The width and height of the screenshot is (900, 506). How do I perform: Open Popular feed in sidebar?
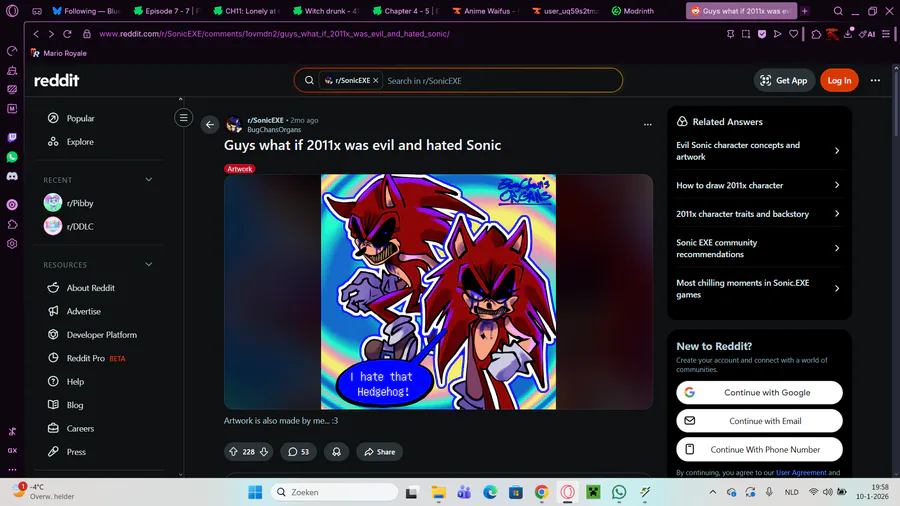[80, 118]
